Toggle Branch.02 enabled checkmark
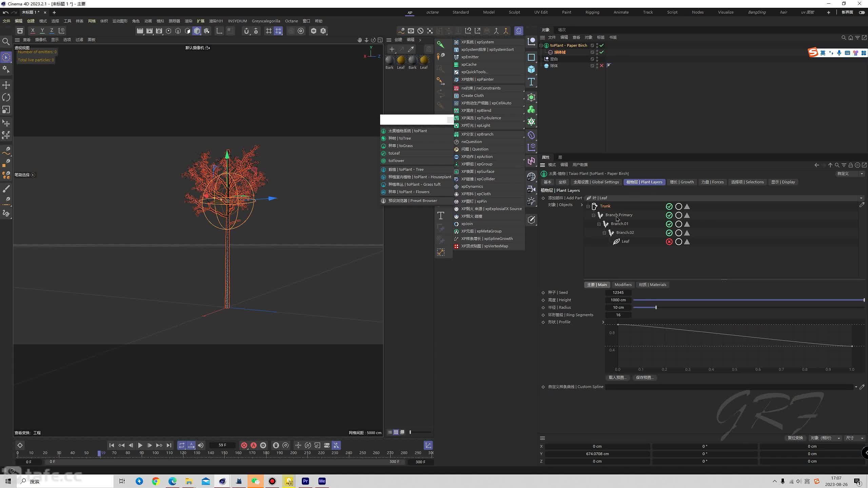 (x=669, y=233)
